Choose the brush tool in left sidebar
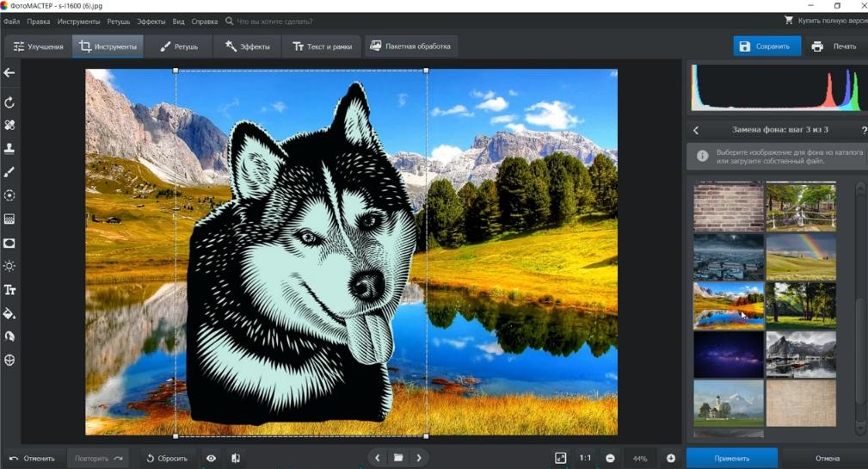 point(9,172)
